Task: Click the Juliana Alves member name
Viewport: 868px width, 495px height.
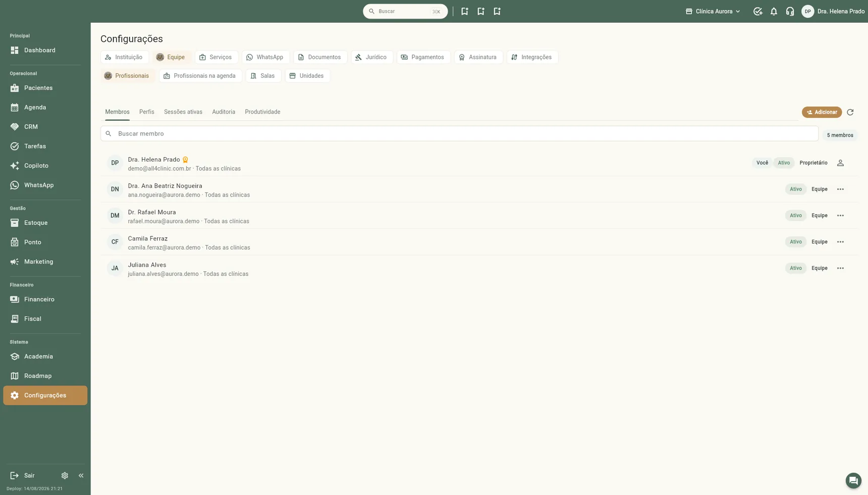Action: [x=147, y=265]
